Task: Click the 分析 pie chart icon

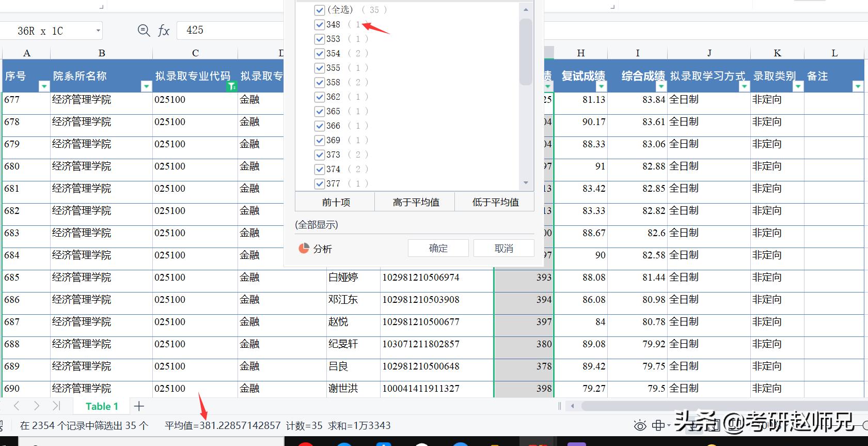Action: 304,249
